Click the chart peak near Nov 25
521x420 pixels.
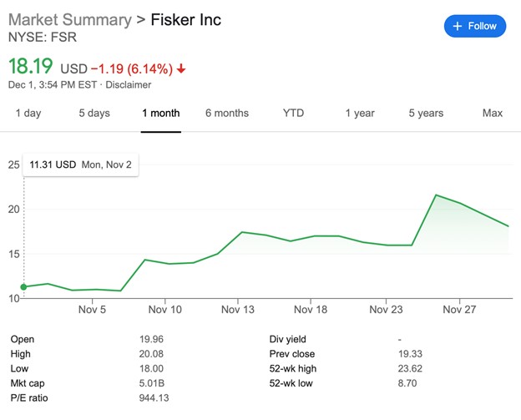436,195
